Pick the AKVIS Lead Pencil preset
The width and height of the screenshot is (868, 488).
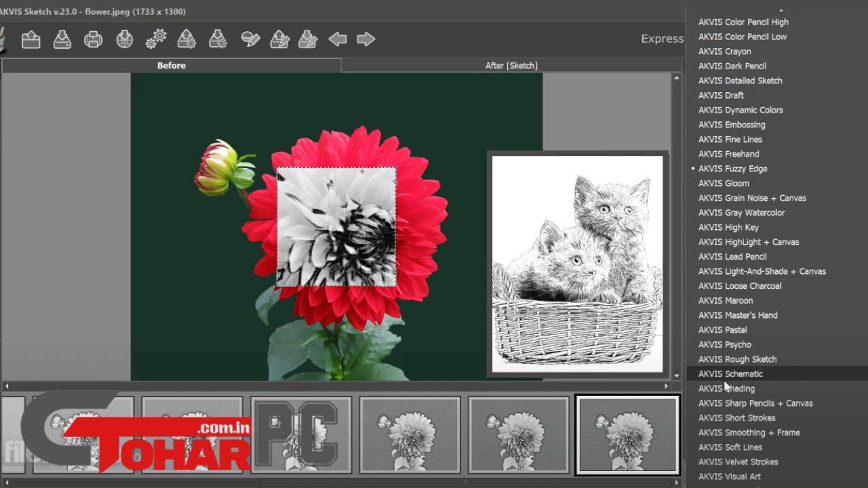tap(732, 257)
